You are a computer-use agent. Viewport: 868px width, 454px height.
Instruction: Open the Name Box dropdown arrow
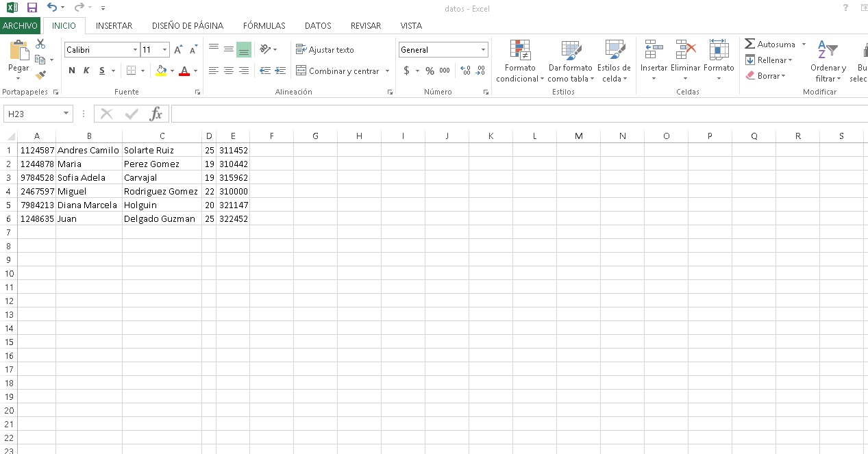[x=66, y=114]
